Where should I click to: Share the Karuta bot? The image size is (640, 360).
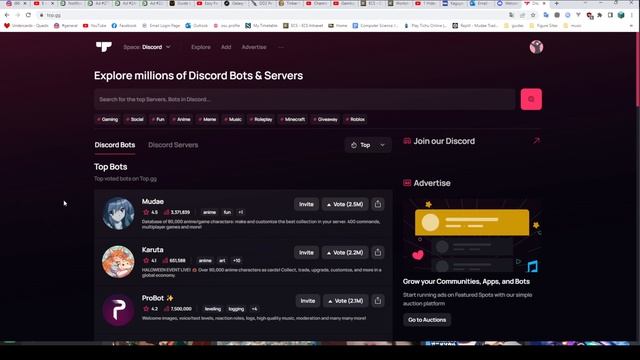(x=378, y=252)
